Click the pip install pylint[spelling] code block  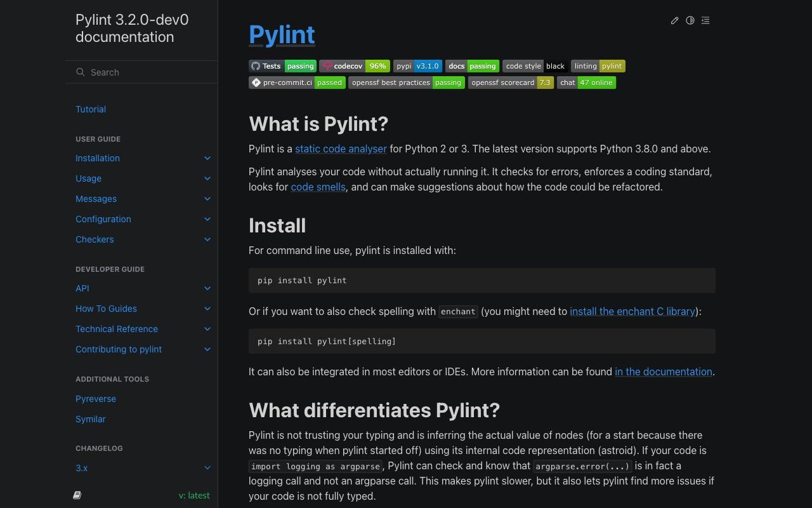482,341
